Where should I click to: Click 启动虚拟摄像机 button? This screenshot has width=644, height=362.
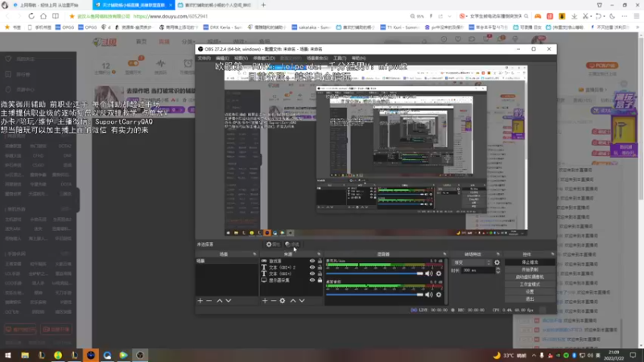pyautogui.click(x=530, y=277)
